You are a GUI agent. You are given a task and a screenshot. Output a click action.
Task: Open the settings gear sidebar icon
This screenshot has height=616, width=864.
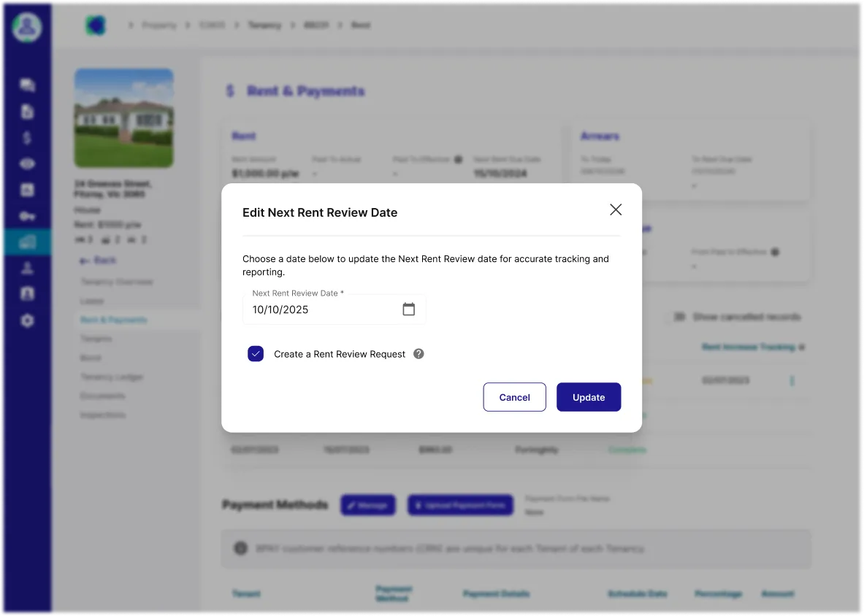click(x=27, y=320)
